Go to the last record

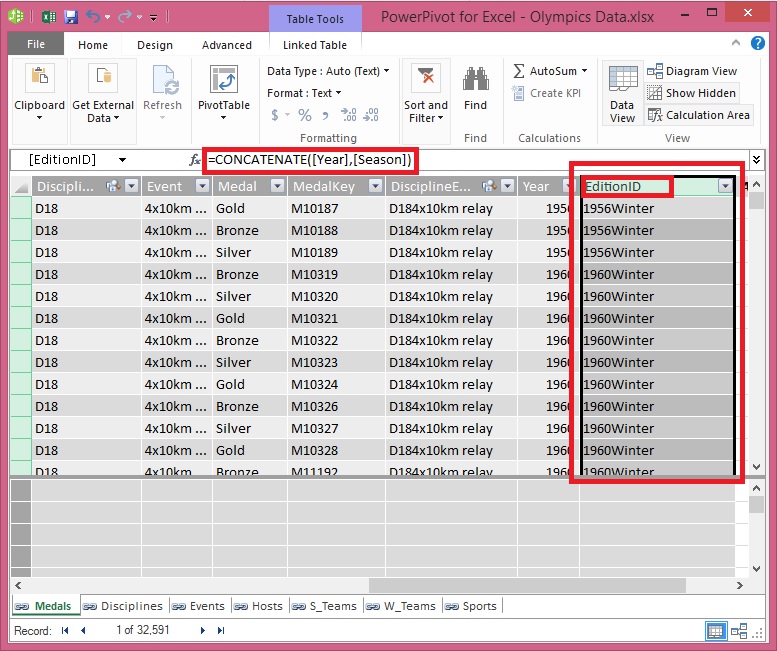click(221, 631)
